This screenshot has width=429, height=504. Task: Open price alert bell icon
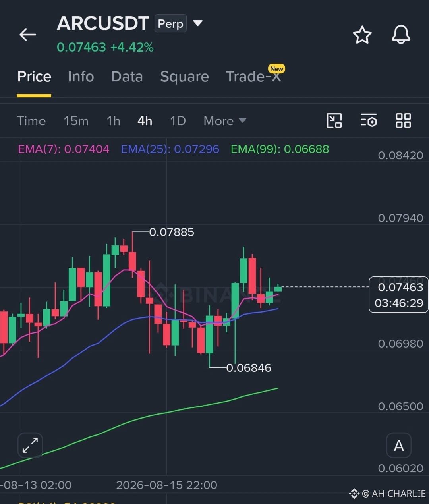tap(401, 35)
